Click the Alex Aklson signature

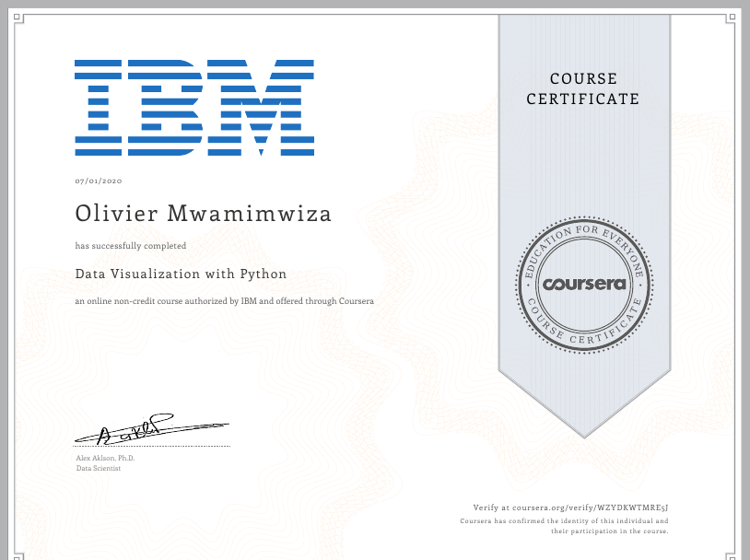152,429
